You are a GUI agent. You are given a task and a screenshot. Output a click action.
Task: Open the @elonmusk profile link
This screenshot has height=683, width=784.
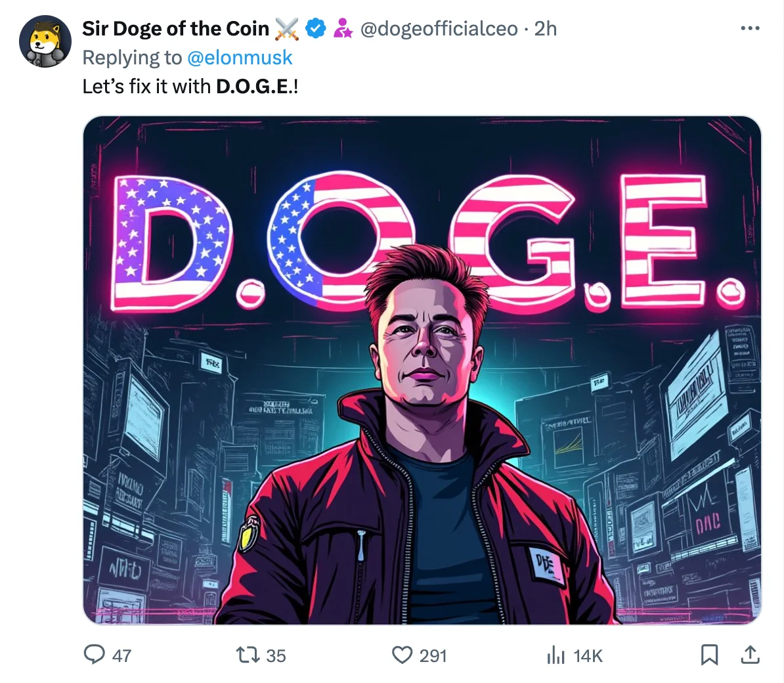pos(240,58)
